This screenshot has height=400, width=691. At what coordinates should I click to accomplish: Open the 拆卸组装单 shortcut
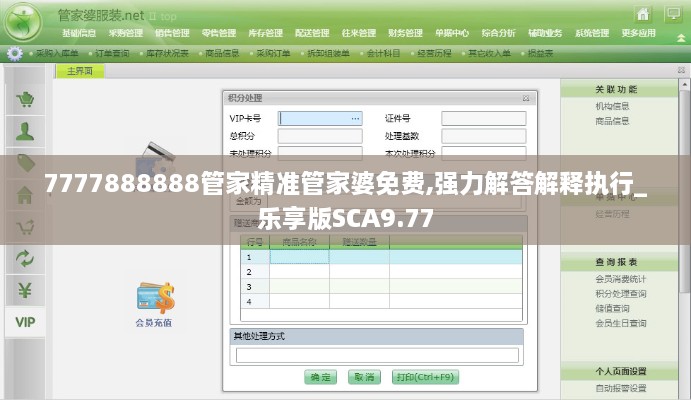click(328, 53)
